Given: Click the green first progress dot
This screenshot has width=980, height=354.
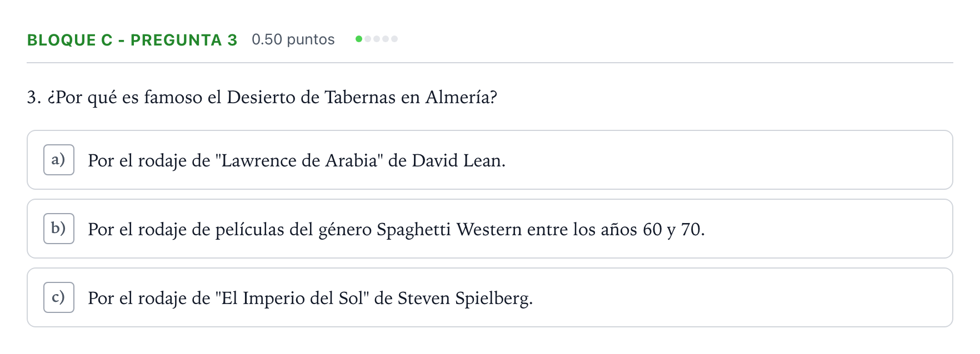Looking at the screenshot, I should tap(359, 39).
